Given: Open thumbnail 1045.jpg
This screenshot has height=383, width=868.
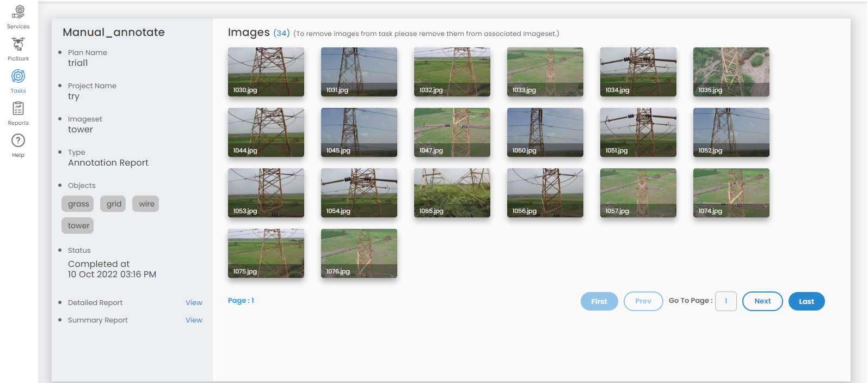Looking at the screenshot, I should pyautogui.click(x=359, y=132).
